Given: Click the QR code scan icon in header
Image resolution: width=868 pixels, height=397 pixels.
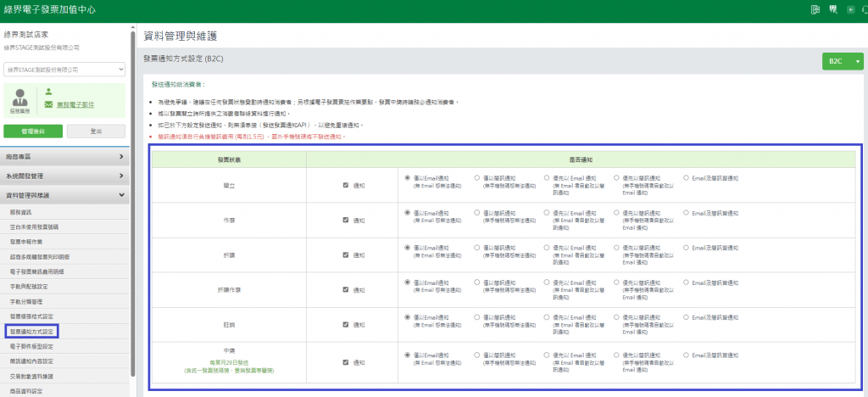Looking at the screenshot, I should click(x=833, y=9).
